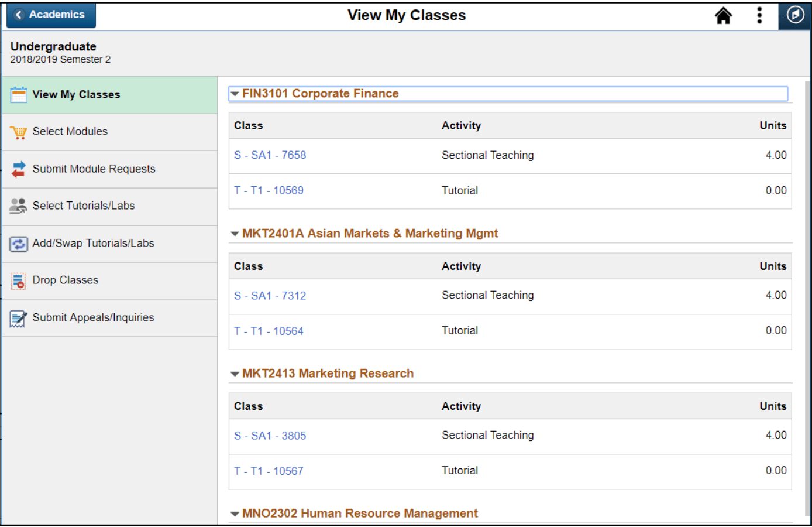Open the three-dot actions menu

tap(759, 15)
